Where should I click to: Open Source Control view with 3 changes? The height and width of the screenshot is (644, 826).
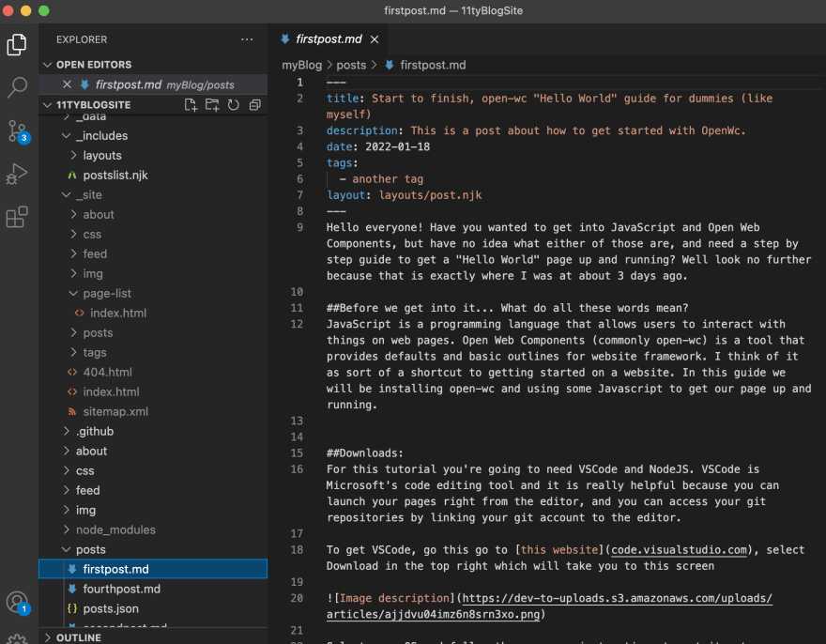click(17, 130)
